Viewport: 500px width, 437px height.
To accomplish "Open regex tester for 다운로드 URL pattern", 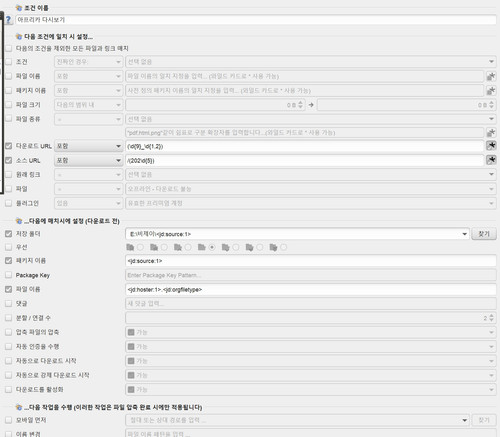I will (x=491, y=146).
